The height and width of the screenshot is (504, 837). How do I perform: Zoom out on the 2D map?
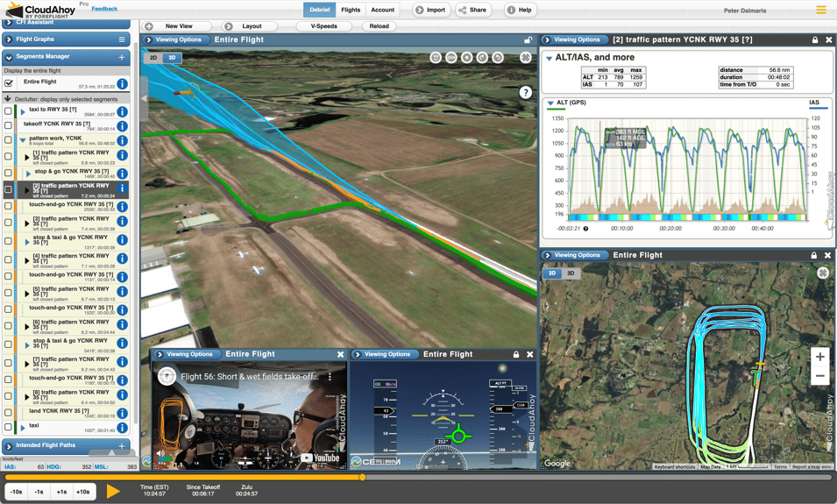point(819,376)
